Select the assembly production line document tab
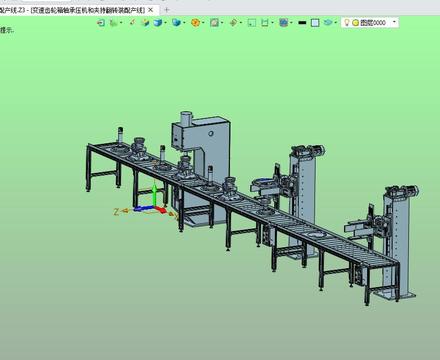This screenshot has width=440, height=360. tap(72, 10)
